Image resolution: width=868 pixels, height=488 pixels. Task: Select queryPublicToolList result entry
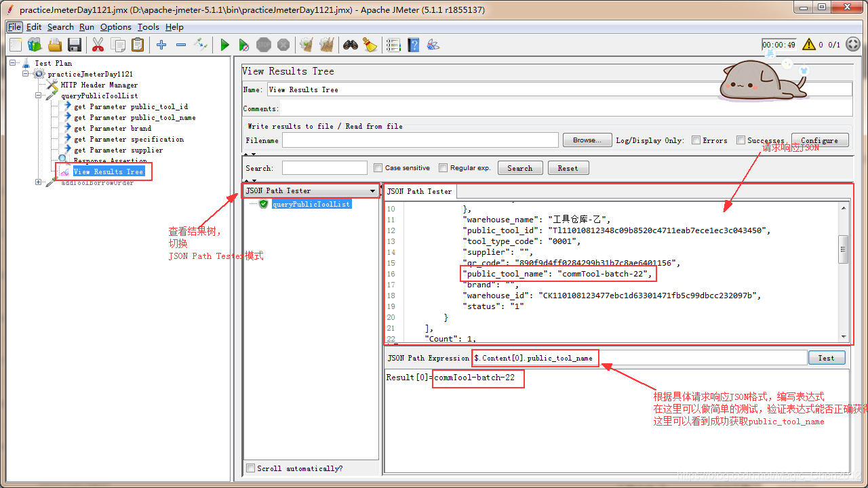tap(311, 204)
